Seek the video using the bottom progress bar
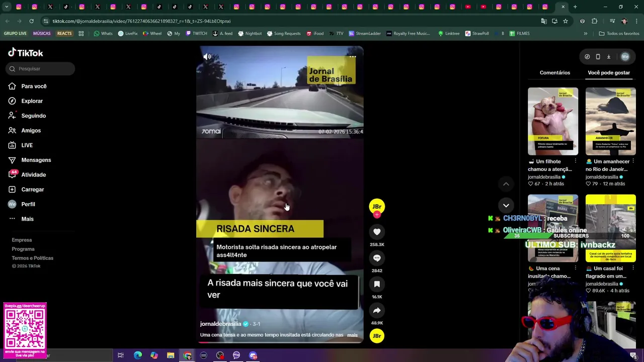 coord(280,342)
